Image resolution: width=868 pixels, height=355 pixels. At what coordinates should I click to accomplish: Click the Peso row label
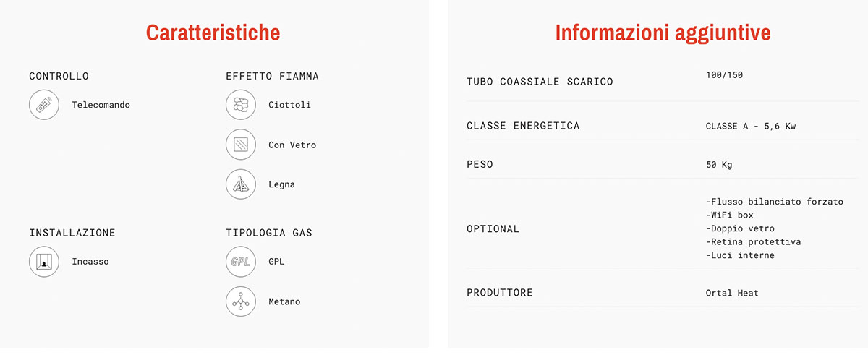click(480, 165)
